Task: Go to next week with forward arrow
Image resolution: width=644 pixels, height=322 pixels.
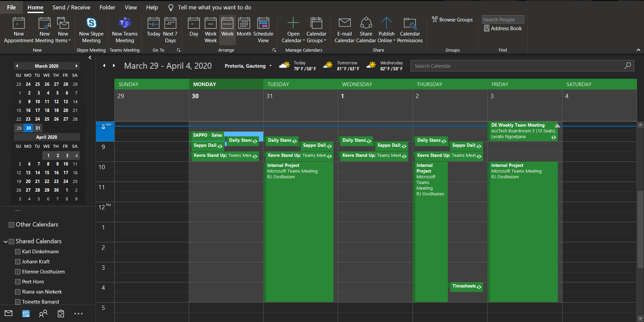Action: (x=114, y=66)
